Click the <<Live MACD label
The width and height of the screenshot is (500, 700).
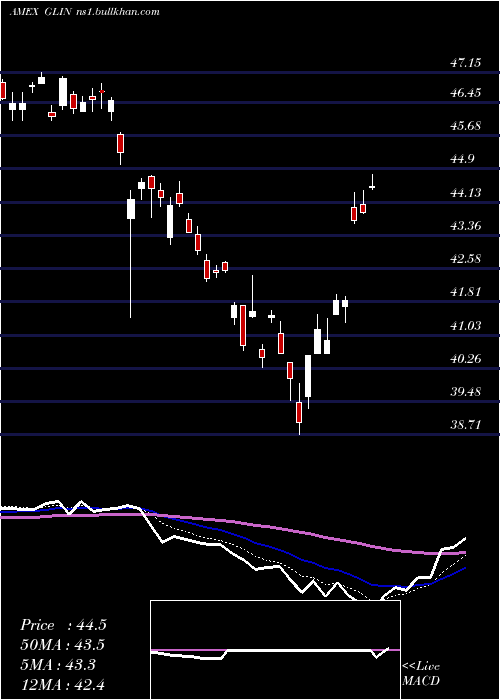point(421,674)
